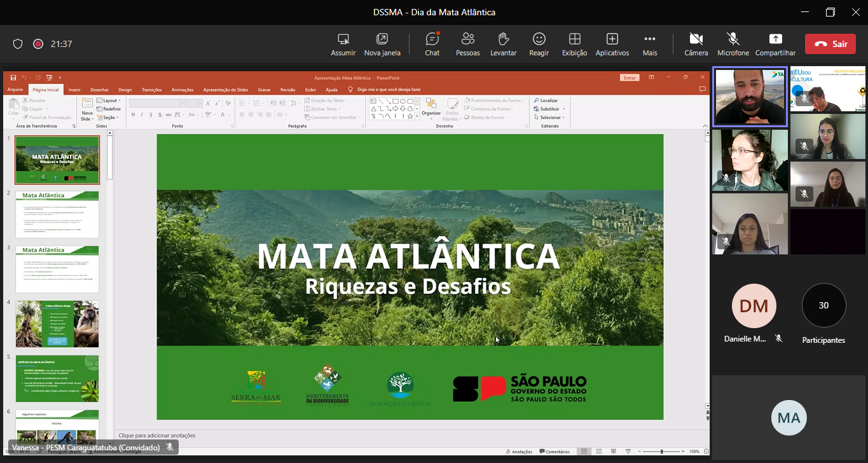The width and height of the screenshot is (868, 463).
Task: Open the Reagir reactions menu
Action: 539,44
